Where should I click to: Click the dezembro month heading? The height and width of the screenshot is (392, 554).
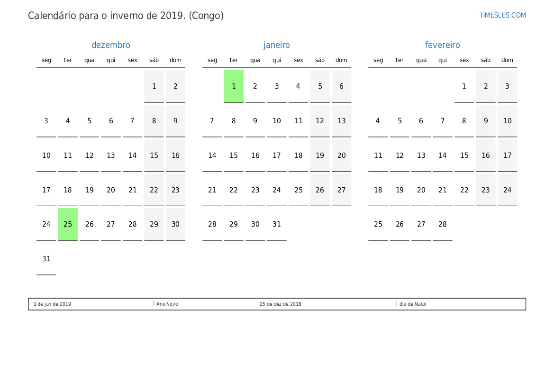(110, 45)
